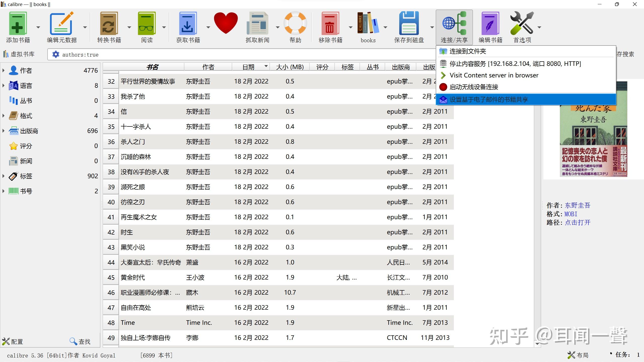Click Visit Content server in browser option

pos(494,75)
